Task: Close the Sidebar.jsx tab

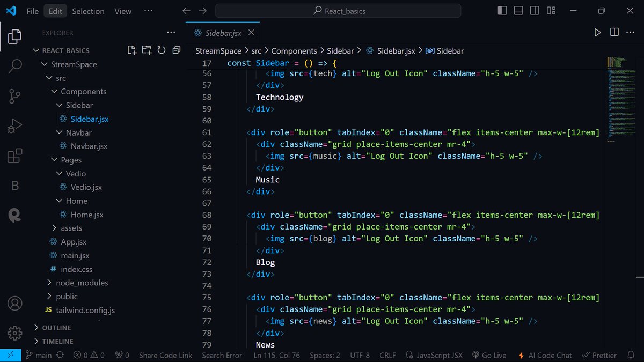Action: 251,33
